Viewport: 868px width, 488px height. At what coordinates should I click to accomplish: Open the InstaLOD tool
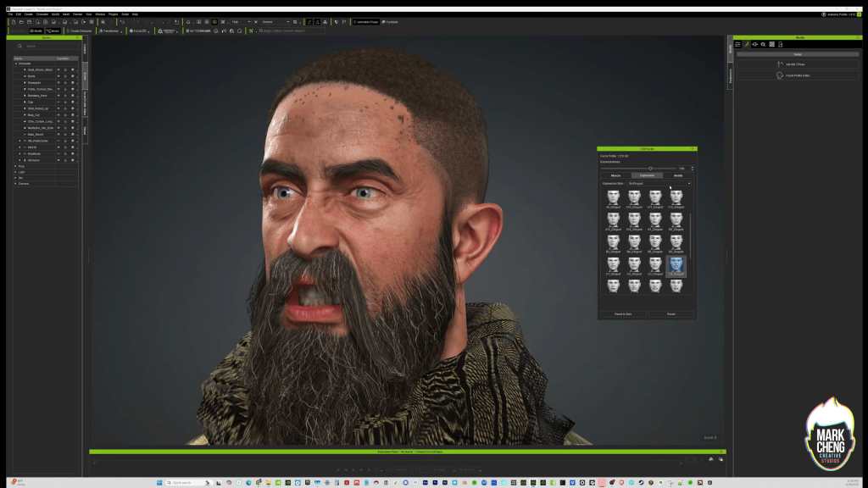pyautogui.click(x=138, y=31)
